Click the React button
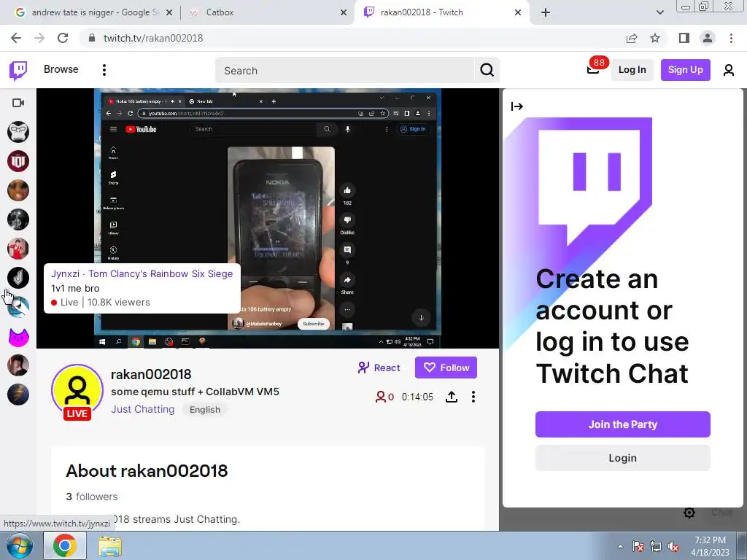The image size is (747, 560). [x=379, y=367]
